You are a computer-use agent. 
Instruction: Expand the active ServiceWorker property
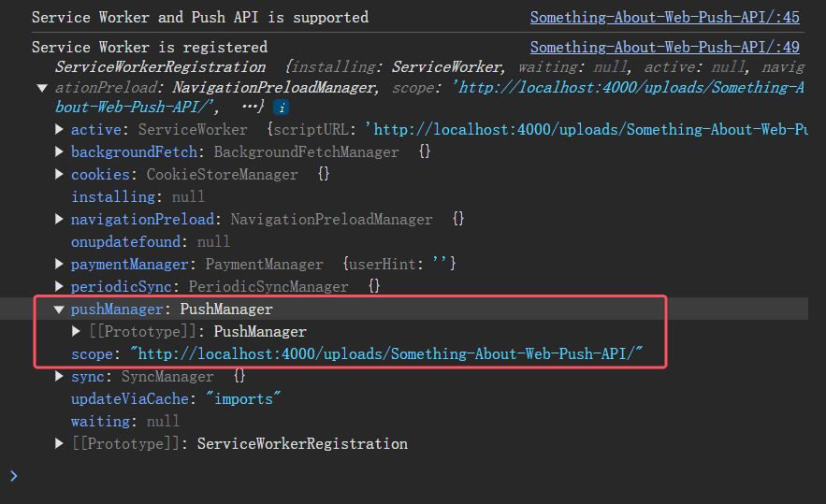point(59,129)
